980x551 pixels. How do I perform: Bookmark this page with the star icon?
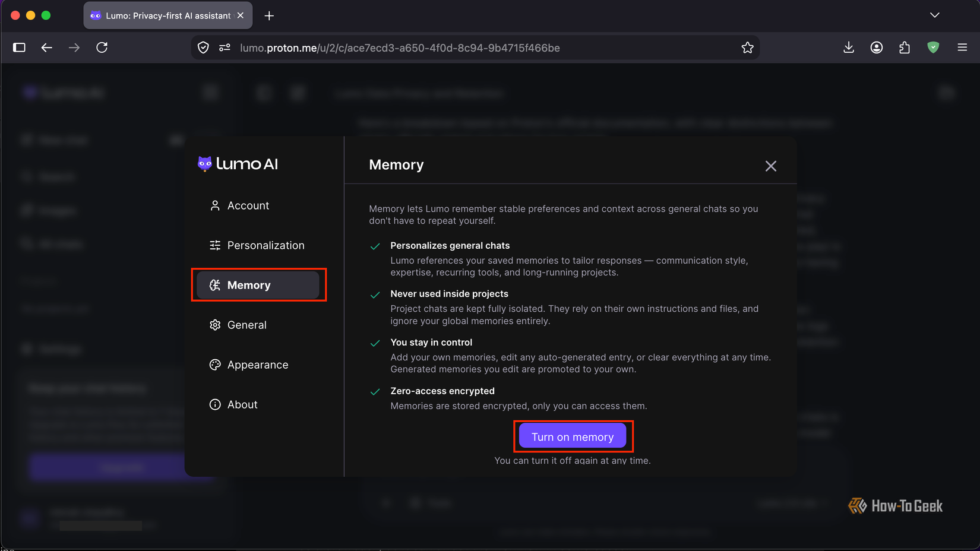click(747, 47)
